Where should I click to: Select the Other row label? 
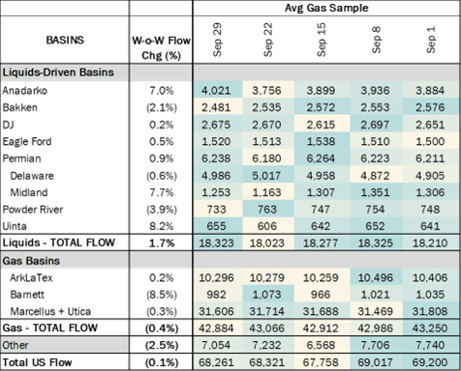click(x=15, y=345)
